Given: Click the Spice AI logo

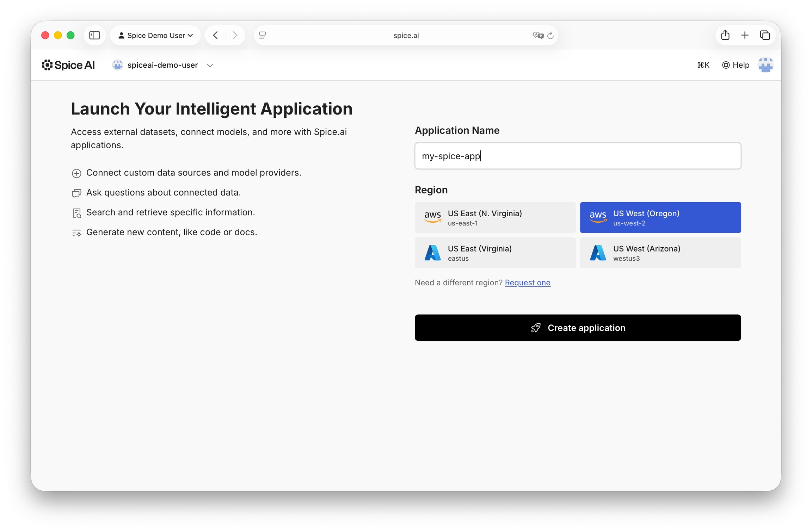Looking at the screenshot, I should coord(68,65).
